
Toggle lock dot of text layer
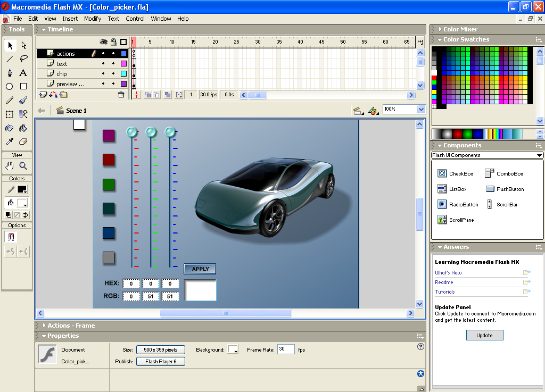[x=113, y=63]
